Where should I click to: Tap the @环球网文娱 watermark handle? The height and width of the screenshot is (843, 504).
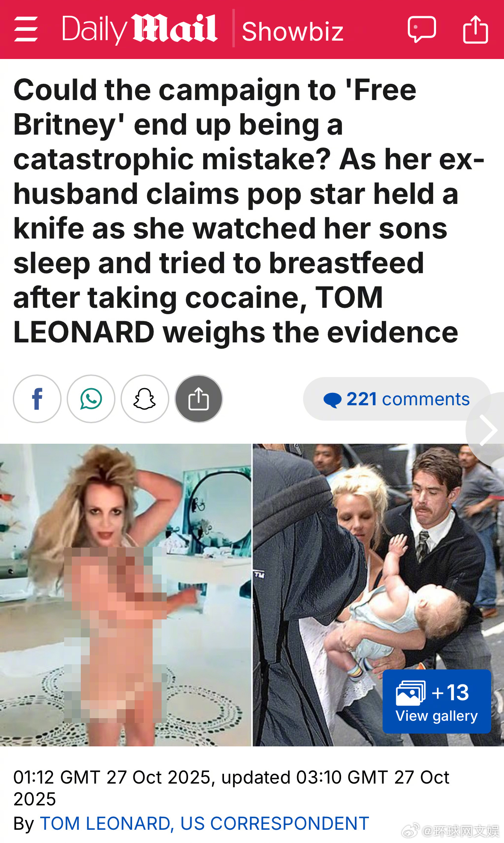[460, 831]
